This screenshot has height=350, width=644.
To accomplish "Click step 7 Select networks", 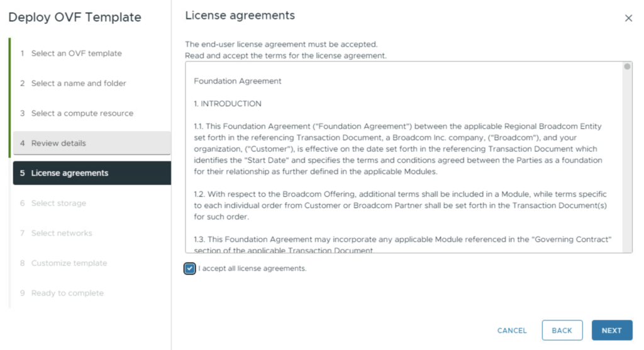I will [62, 233].
